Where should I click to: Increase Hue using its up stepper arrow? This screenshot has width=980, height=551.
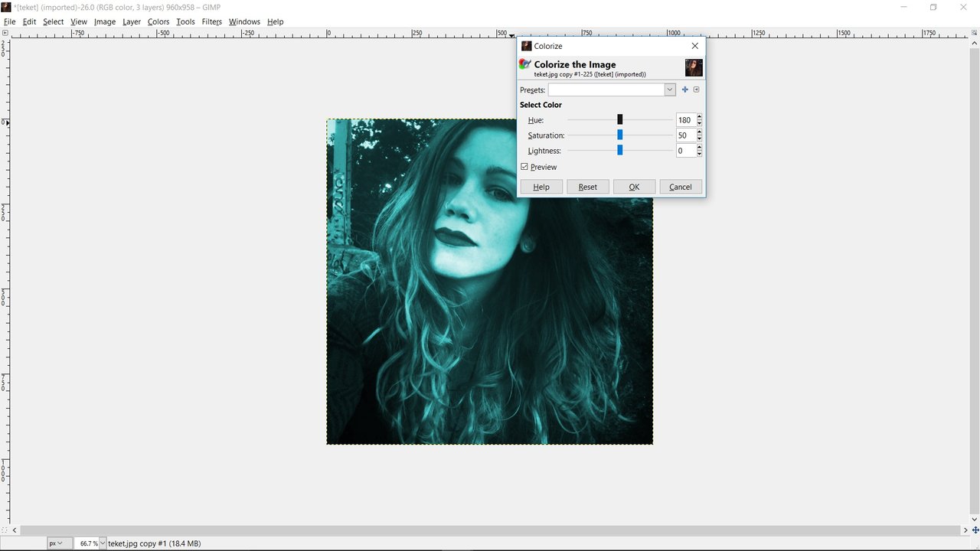pyautogui.click(x=698, y=116)
